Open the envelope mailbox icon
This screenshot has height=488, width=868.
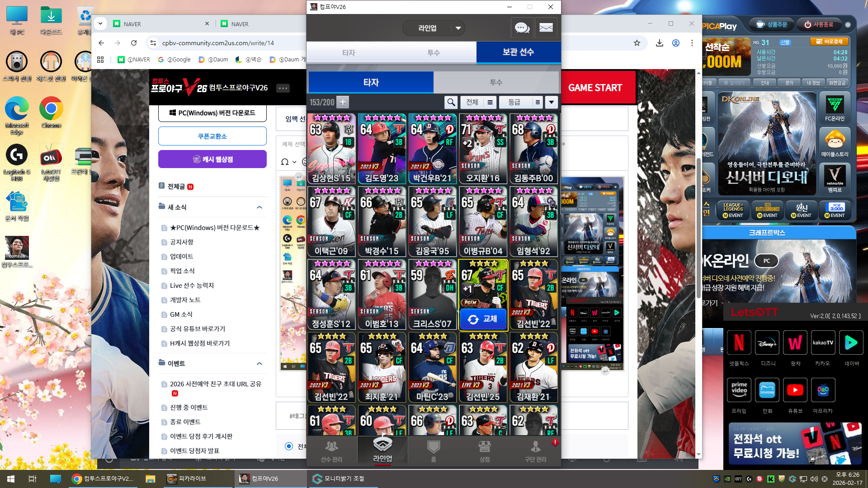coord(546,28)
